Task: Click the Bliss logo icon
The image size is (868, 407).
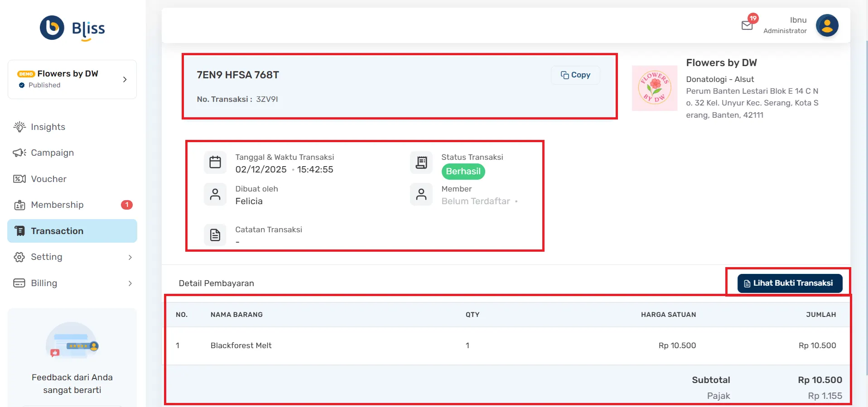Action: tap(52, 28)
